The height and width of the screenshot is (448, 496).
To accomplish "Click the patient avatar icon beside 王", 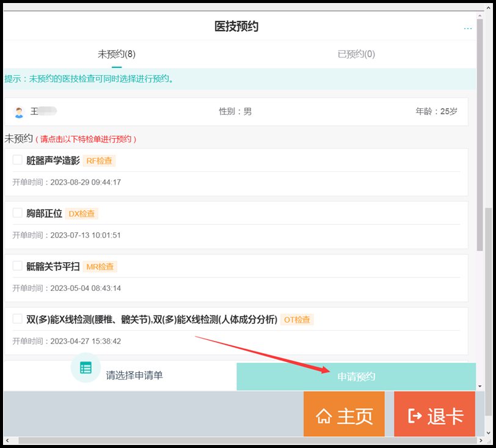I will click(18, 111).
